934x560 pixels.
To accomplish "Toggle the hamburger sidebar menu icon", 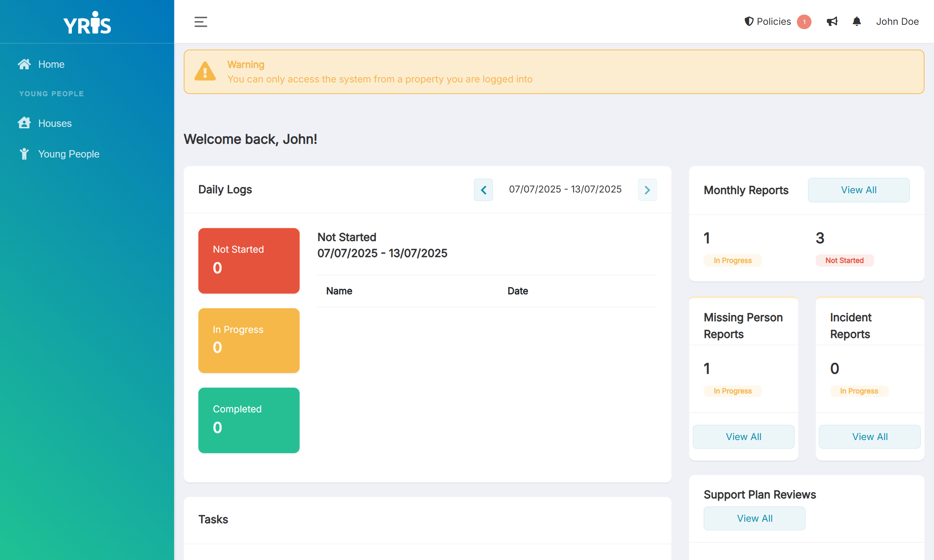I will [200, 22].
